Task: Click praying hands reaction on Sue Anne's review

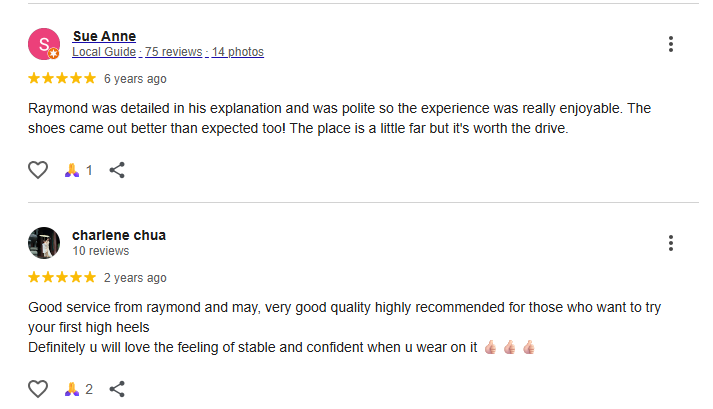Action: point(72,170)
